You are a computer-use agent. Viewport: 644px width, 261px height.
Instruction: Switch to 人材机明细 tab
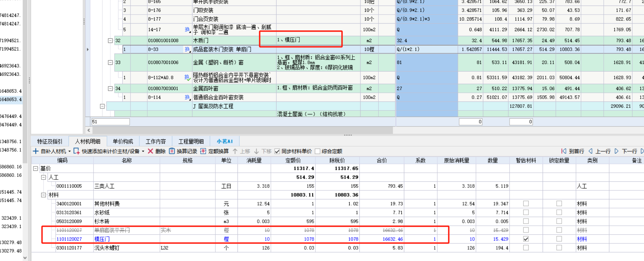coord(88,142)
